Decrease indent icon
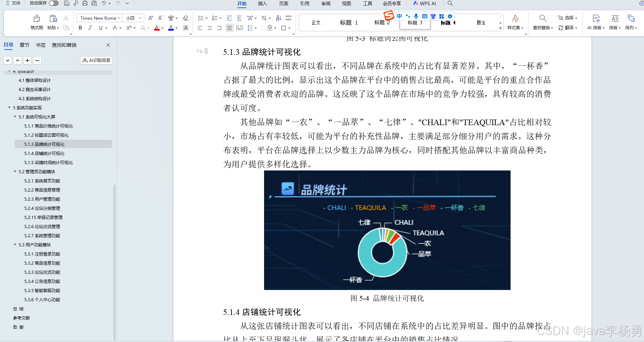 [229, 18]
